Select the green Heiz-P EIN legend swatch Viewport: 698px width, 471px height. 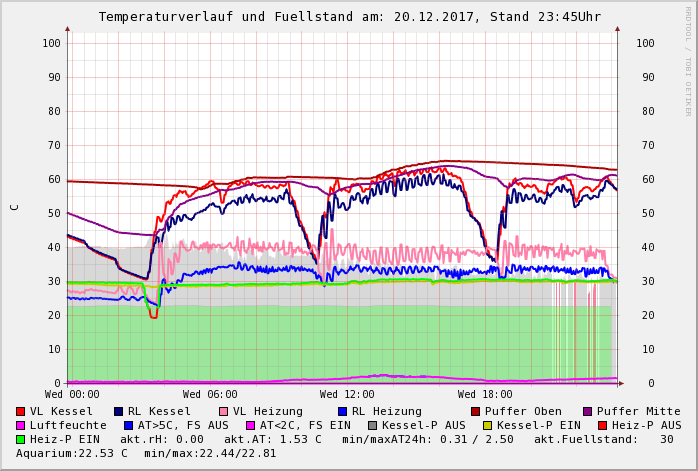pos(21,440)
